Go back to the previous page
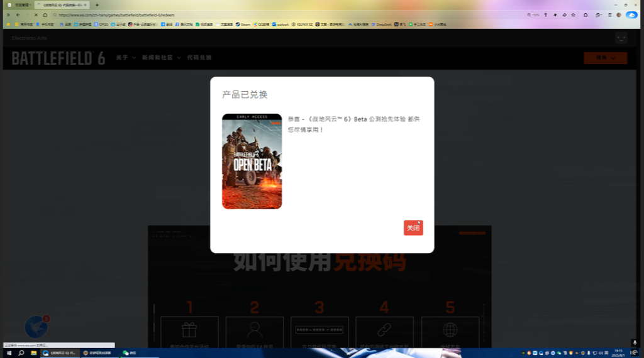The image size is (644, 358). 18,15
